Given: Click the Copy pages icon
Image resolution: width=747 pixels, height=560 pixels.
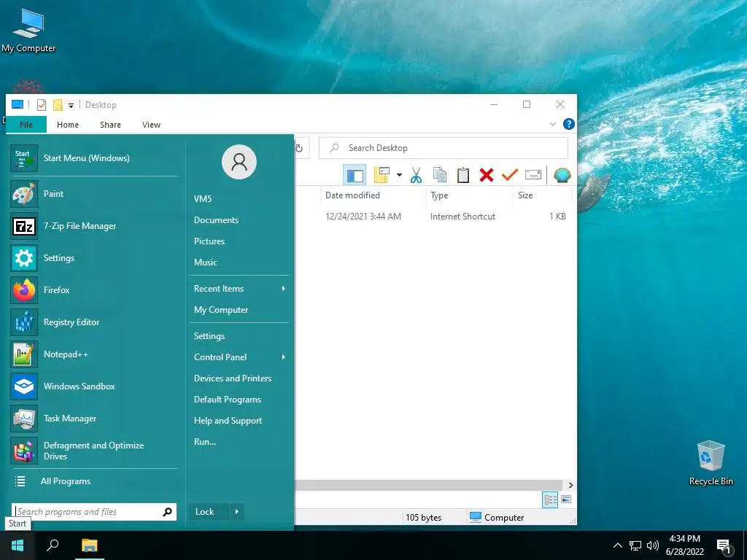Looking at the screenshot, I should 439,175.
